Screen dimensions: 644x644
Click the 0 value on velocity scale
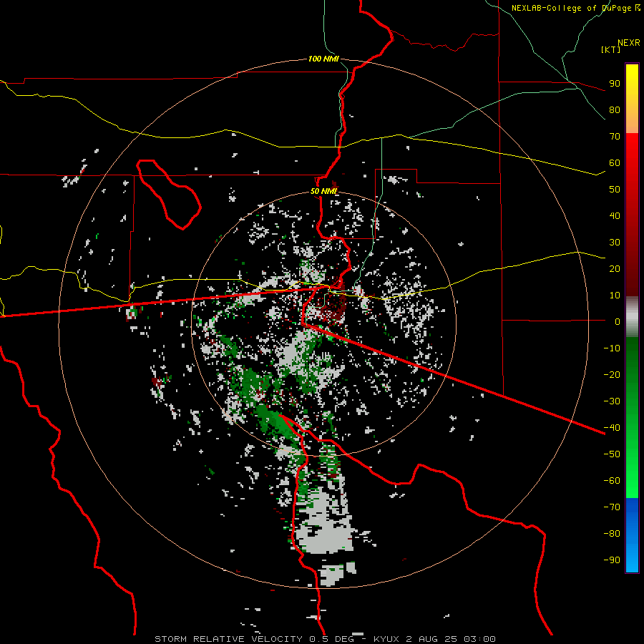[x=618, y=322]
